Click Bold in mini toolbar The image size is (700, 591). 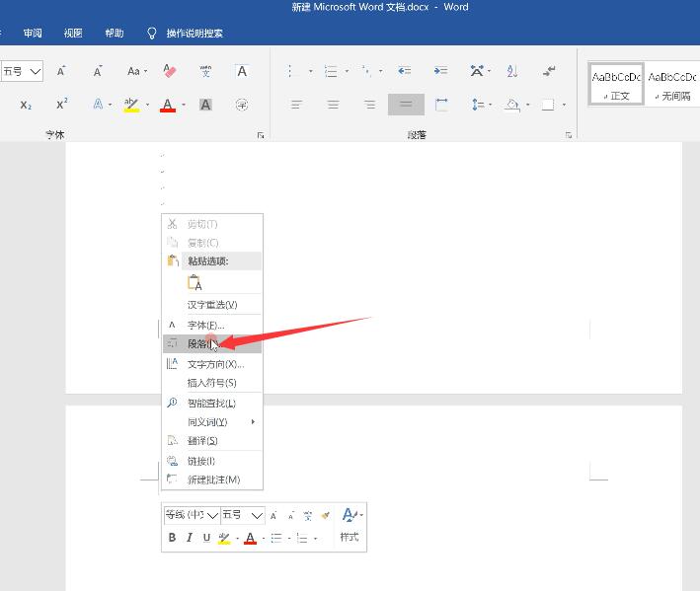coord(173,538)
